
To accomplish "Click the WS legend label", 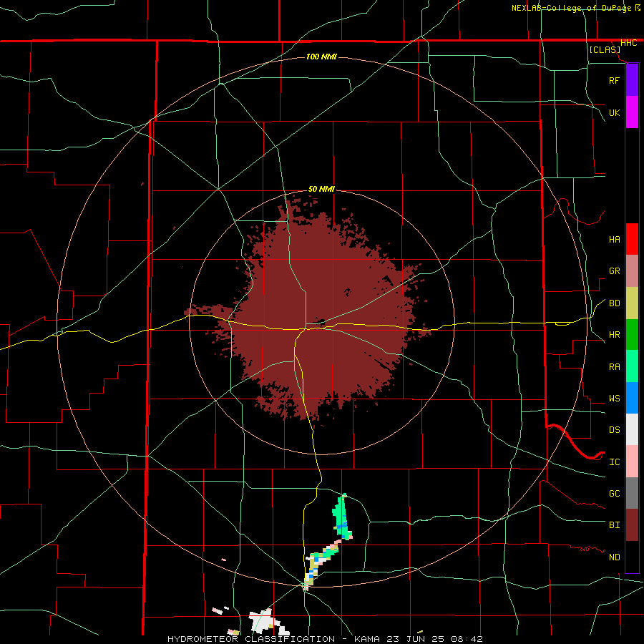I will click(x=614, y=399).
